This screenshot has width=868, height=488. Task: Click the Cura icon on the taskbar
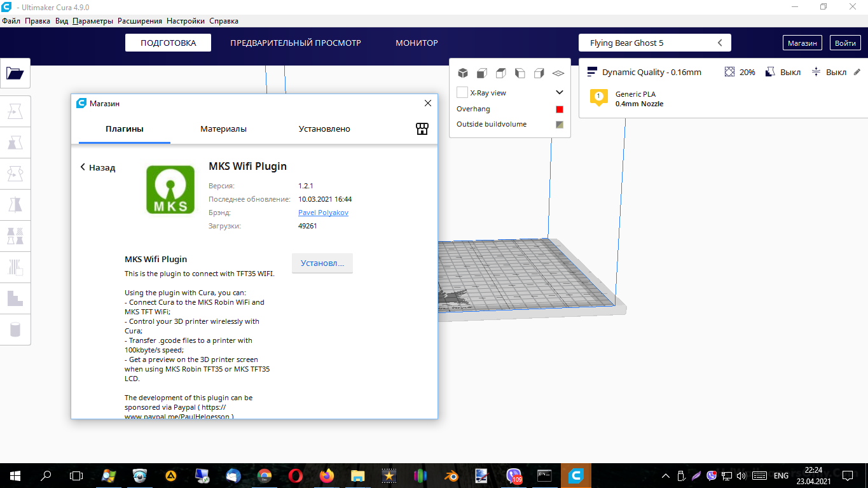tap(575, 475)
